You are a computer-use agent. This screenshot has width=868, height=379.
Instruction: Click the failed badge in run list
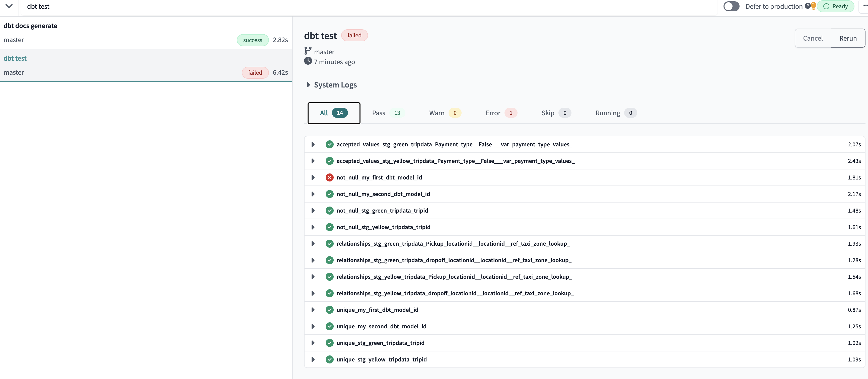(x=255, y=73)
